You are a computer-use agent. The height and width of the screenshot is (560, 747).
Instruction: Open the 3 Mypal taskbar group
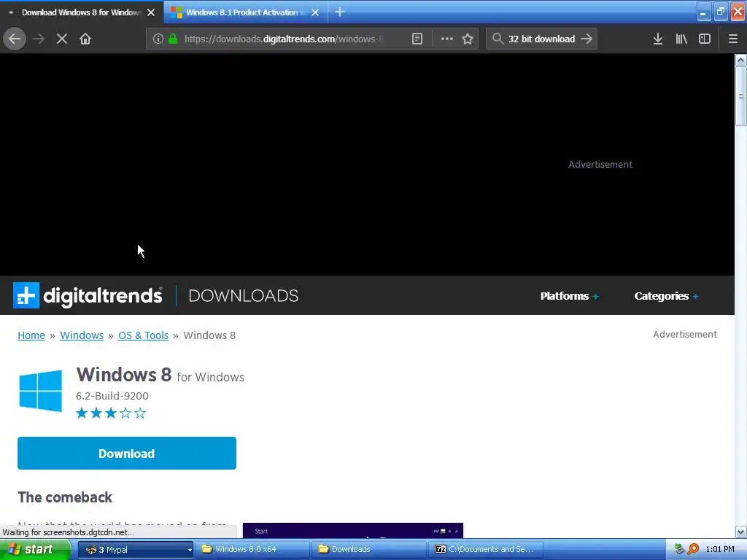point(135,550)
